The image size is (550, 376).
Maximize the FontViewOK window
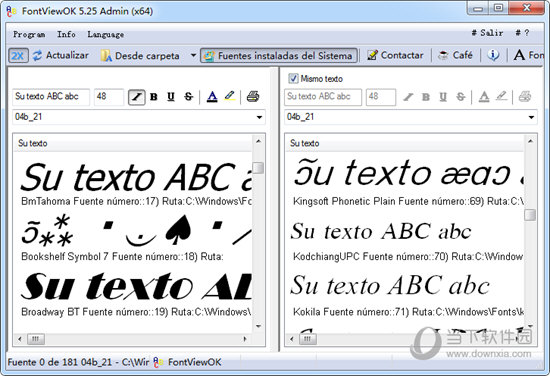[498, 8]
